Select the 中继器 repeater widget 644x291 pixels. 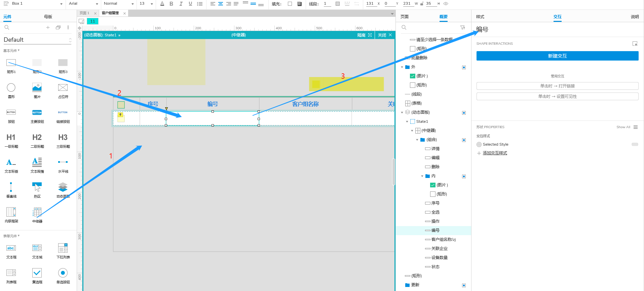point(37,215)
